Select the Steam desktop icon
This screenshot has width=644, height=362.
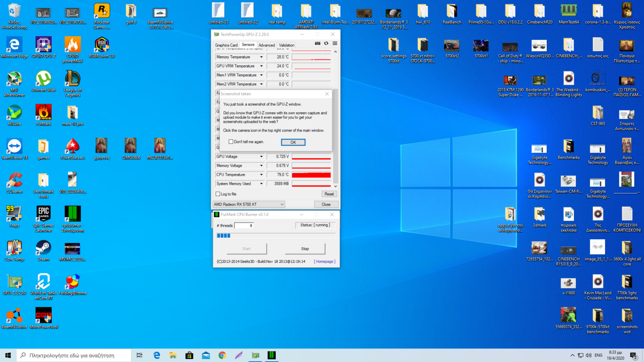[43, 250]
